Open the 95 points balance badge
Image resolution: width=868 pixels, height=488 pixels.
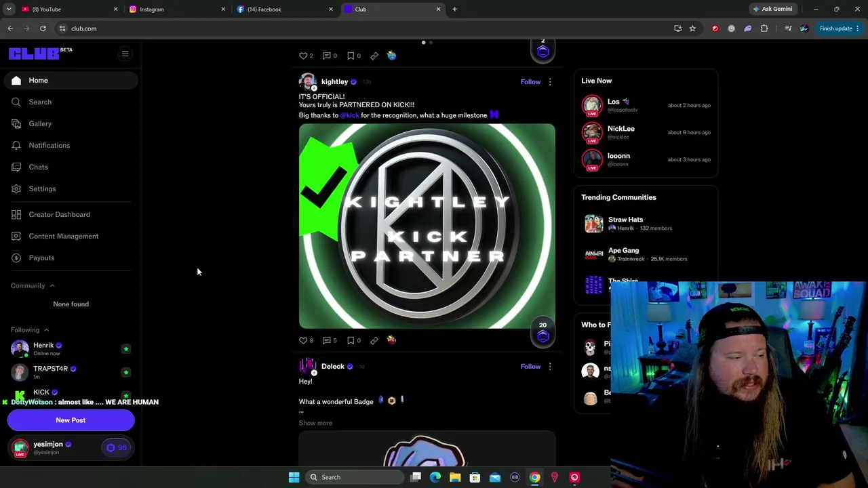pos(117,447)
